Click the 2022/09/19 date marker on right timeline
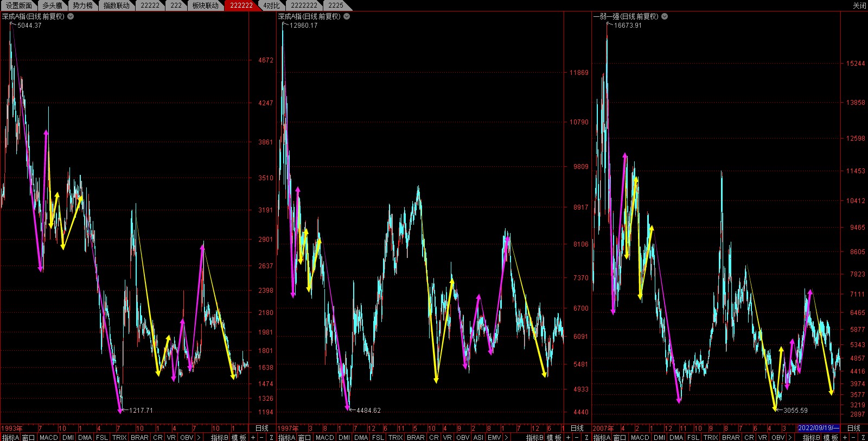The image size is (868, 441). (x=819, y=428)
